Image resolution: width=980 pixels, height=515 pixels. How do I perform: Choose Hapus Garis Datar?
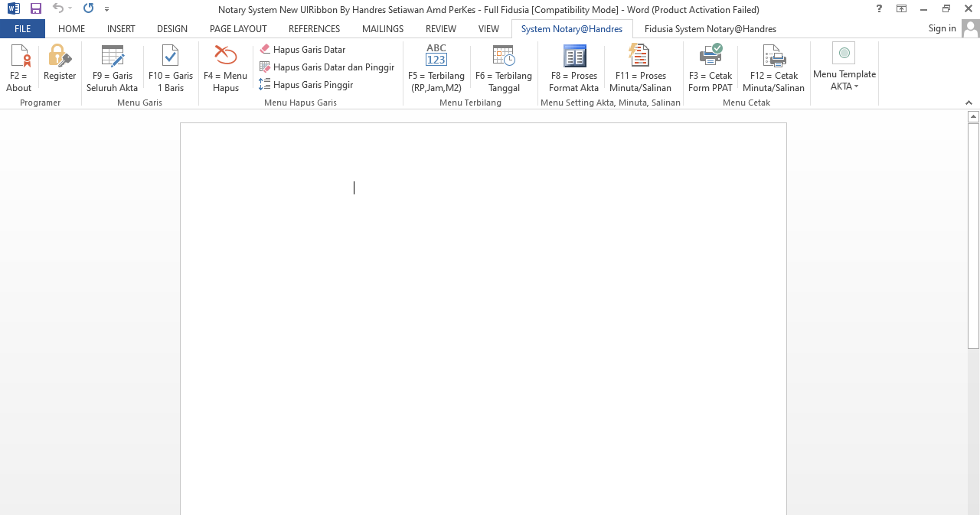302,50
